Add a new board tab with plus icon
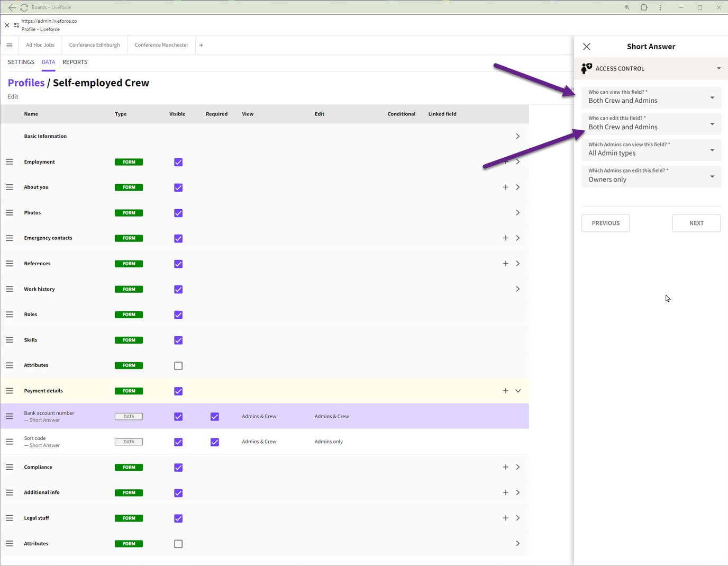This screenshot has height=566, width=728. pos(201,45)
